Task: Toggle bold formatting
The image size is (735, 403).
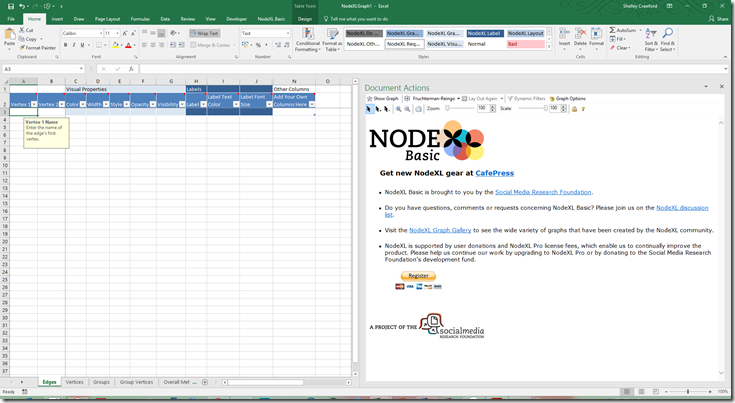Action: [66, 45]
